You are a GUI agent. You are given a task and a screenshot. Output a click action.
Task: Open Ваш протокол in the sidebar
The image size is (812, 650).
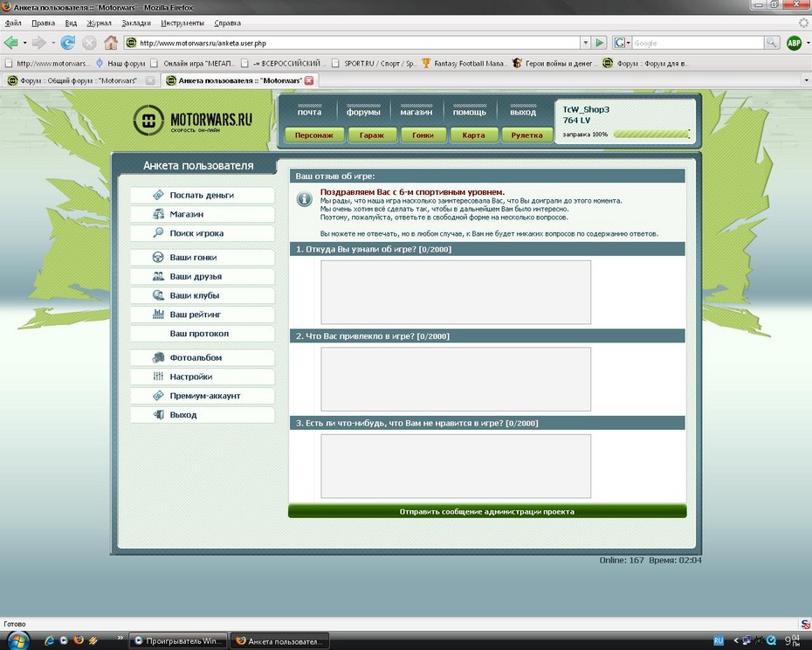click(x=202, y=333)
